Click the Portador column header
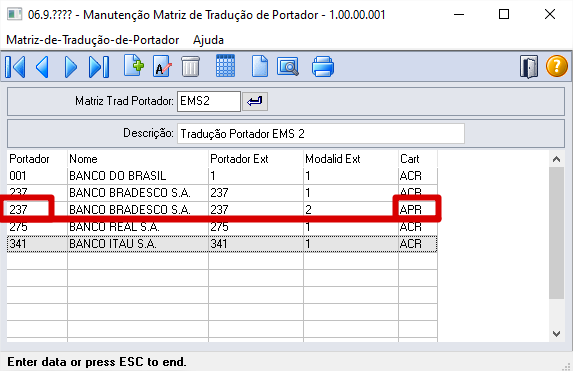This screenshot has height=371, width=573. click(x=37, y=159)
